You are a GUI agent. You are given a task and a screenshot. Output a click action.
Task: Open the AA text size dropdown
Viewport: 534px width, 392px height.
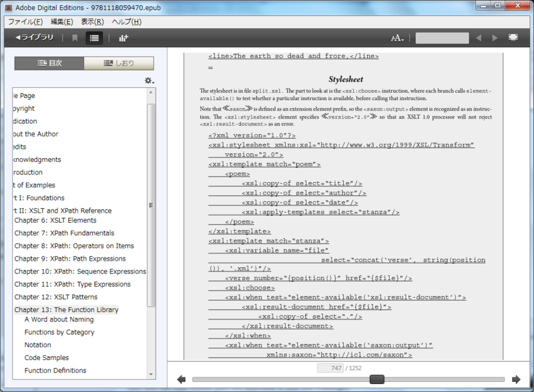(x=396, y=38)
